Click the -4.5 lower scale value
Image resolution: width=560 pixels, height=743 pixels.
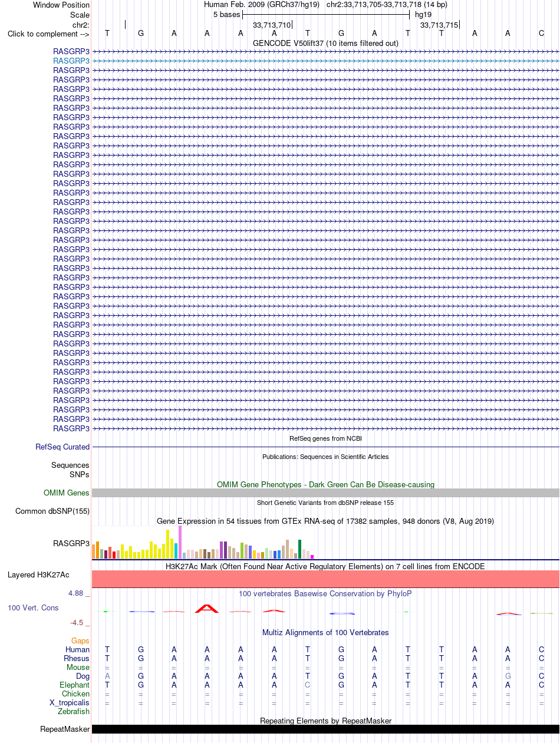tap(78, 622)
